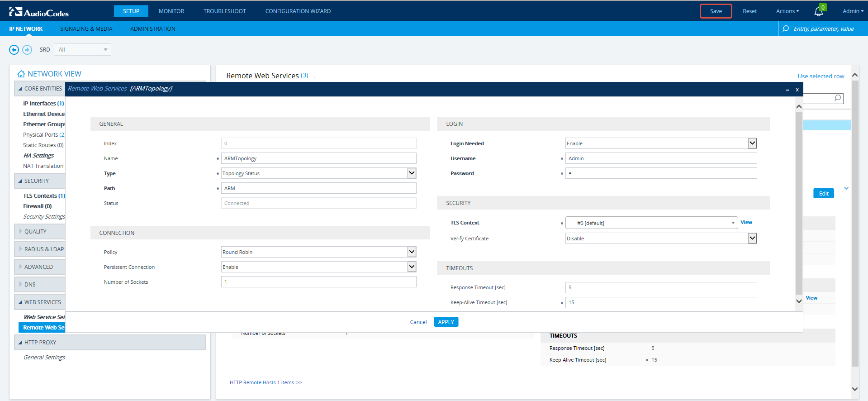This screenshot has width=868, height=401.
Task: Click the Network View home icon
Action: point(21,74)
